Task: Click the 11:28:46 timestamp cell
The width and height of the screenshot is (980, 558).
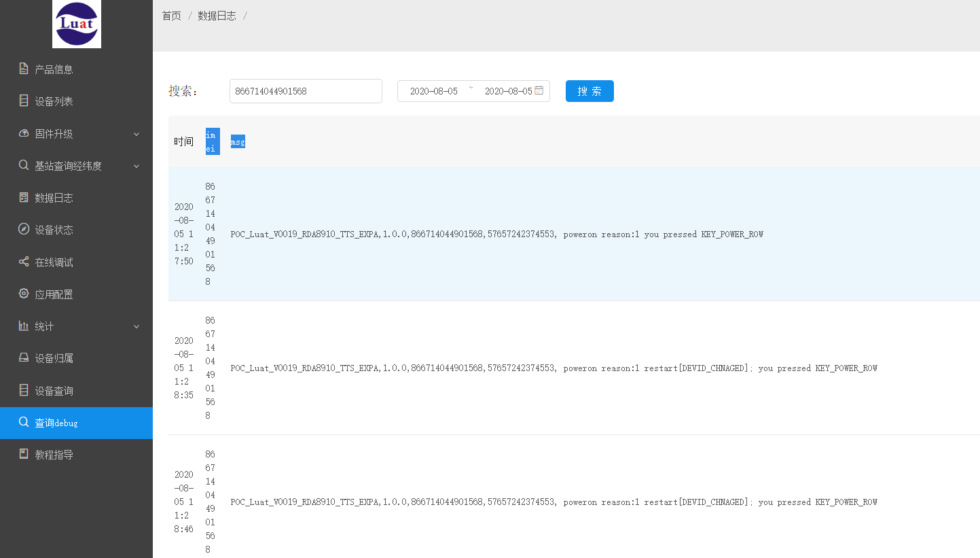Action: [184, 502]
